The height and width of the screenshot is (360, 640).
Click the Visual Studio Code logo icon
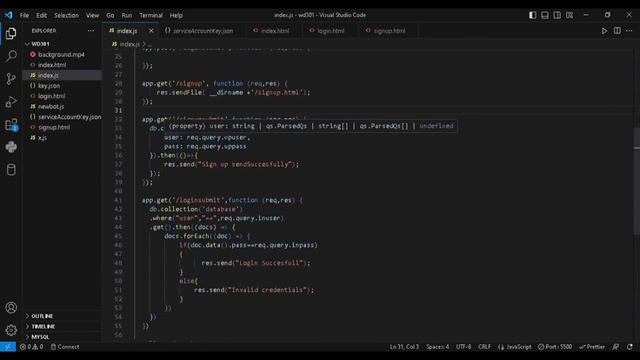(9, 15)
